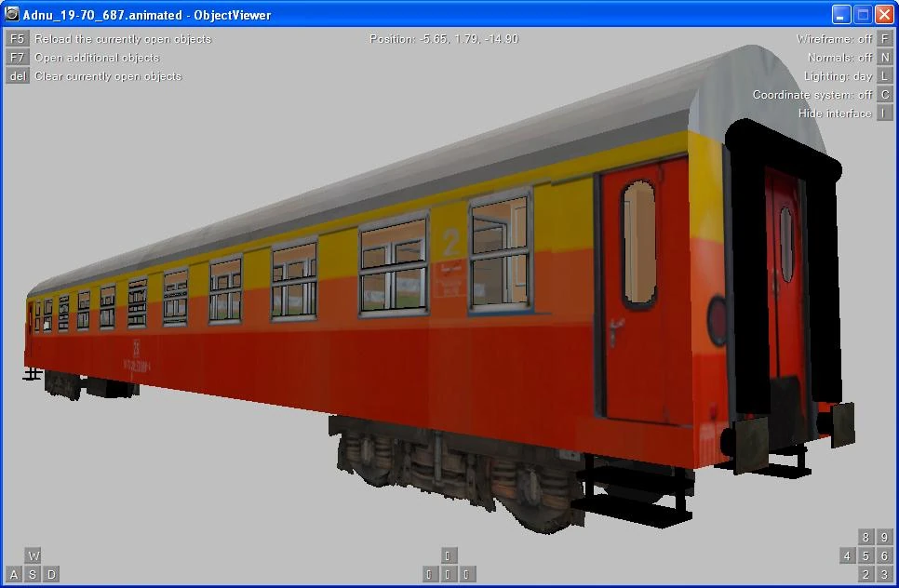Toggle normals with the N key button
The height and width of the screenshot is (588, 899).
coord(885,58)
